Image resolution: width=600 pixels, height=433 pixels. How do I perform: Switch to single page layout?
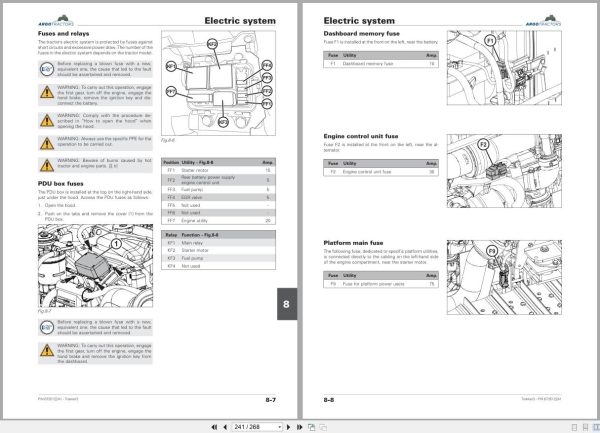[x=574, y=427]
